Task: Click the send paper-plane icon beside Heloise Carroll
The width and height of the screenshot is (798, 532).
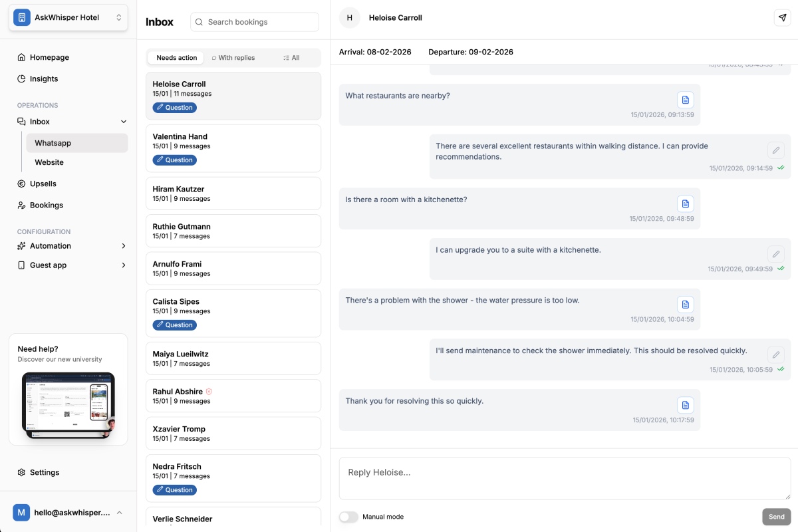Action: (782, 18)
